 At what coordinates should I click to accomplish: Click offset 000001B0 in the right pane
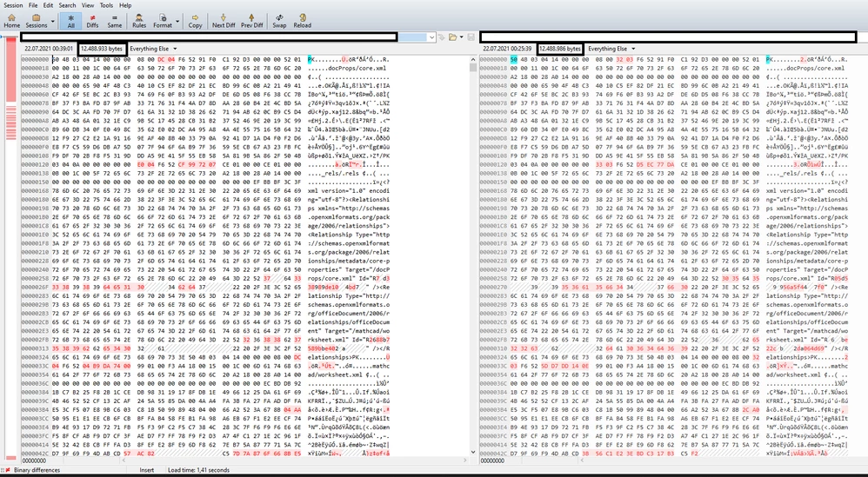[x=493, y=216]
